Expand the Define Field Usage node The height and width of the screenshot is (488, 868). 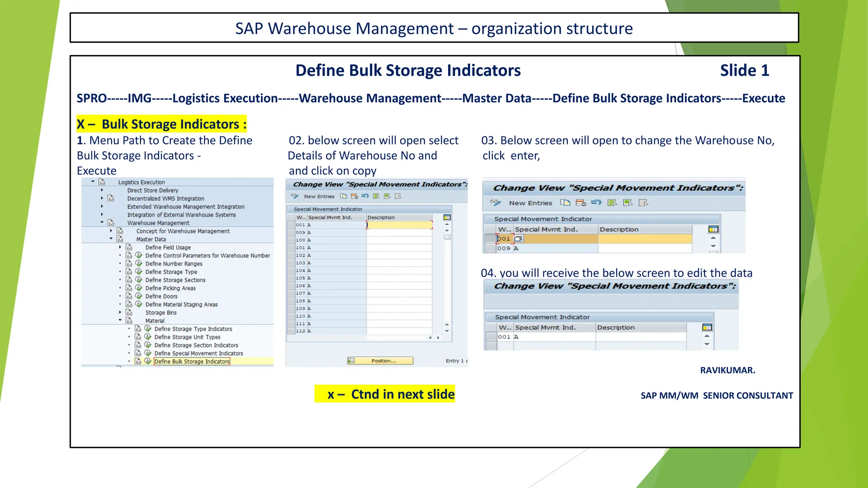pyautogui.click(x=120, y=247)
